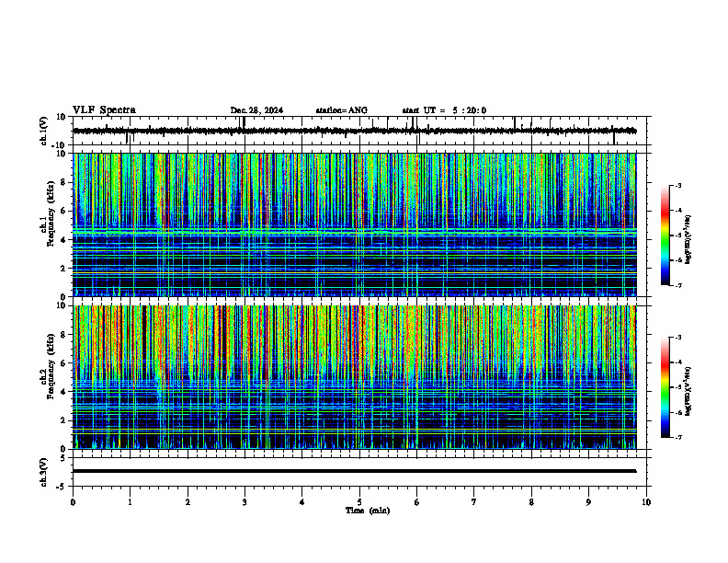Click the ch.3(V) flat line trace
The width and height of the screenshot is (728, 563).
(355, 471)
